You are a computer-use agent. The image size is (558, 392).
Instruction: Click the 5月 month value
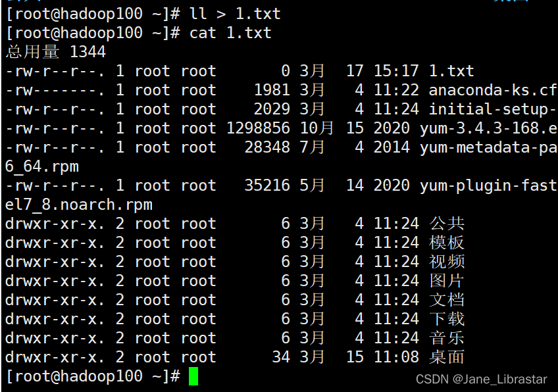pos(312,185)
